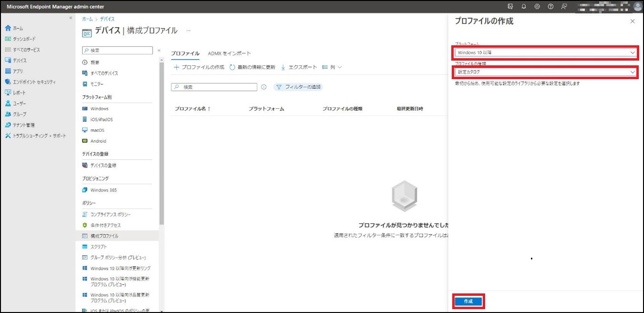The height and width of the screenshot is (313, 644).
Task: Click the profile list search field
Action: [x=214, y=87]
